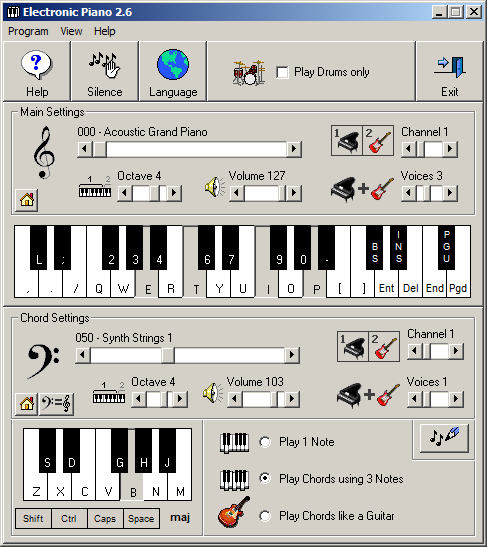The image size is (487, 547).
Task: Decrease Voices 3 with left arrow
Action: [409, 193]
